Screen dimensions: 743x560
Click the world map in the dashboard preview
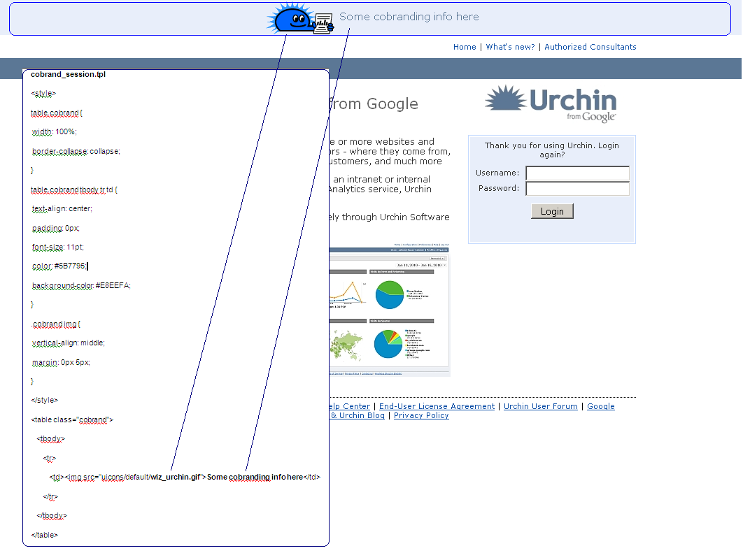[346, 345]
